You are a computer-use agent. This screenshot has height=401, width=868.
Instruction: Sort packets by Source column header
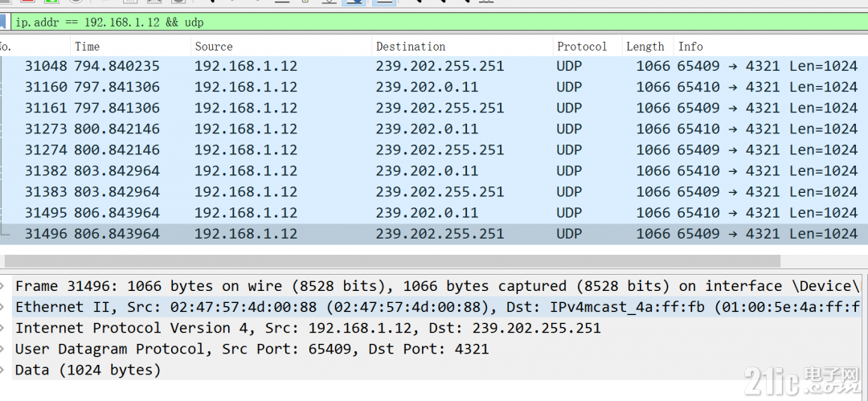(281, 47)
